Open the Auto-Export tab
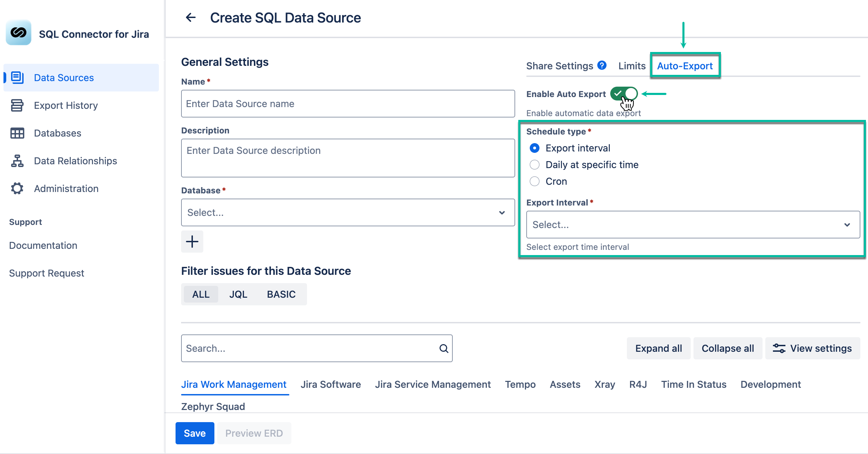 685,66
